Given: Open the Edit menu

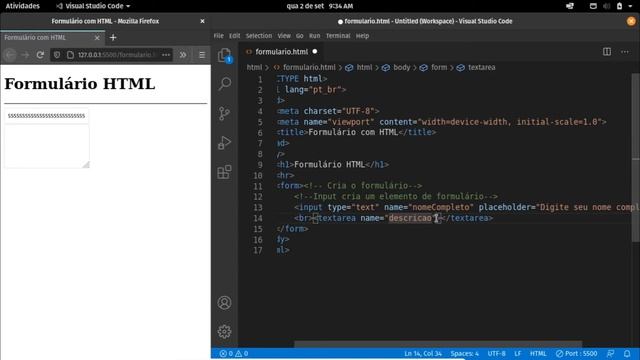Looking at the screenshot, I should [x=234, y=36].
